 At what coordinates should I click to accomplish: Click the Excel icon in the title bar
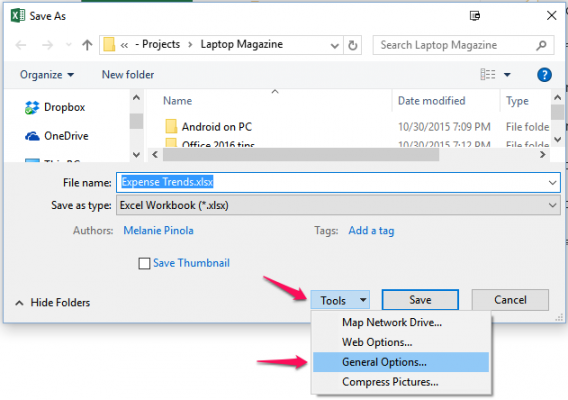click(18, 16)
